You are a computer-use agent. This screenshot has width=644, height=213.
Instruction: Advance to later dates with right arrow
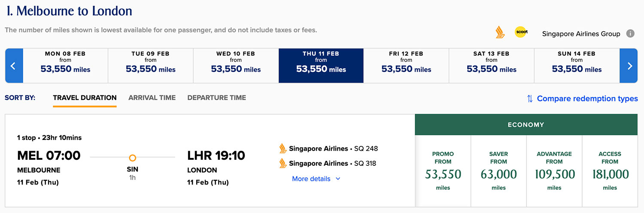point(629,66)
